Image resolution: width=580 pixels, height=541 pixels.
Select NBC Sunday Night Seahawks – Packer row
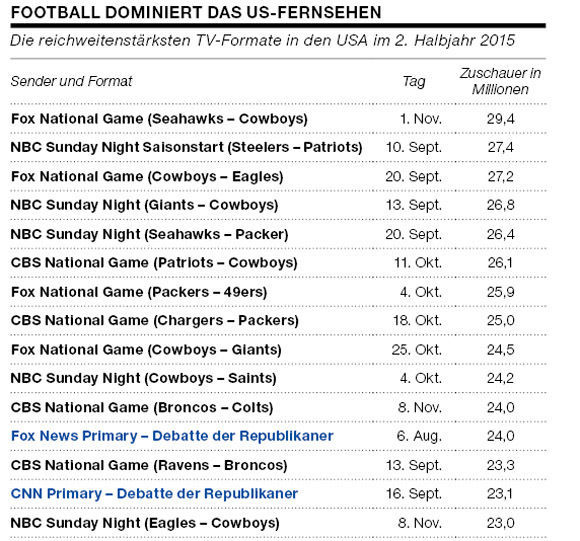click(x=278, y=234)
